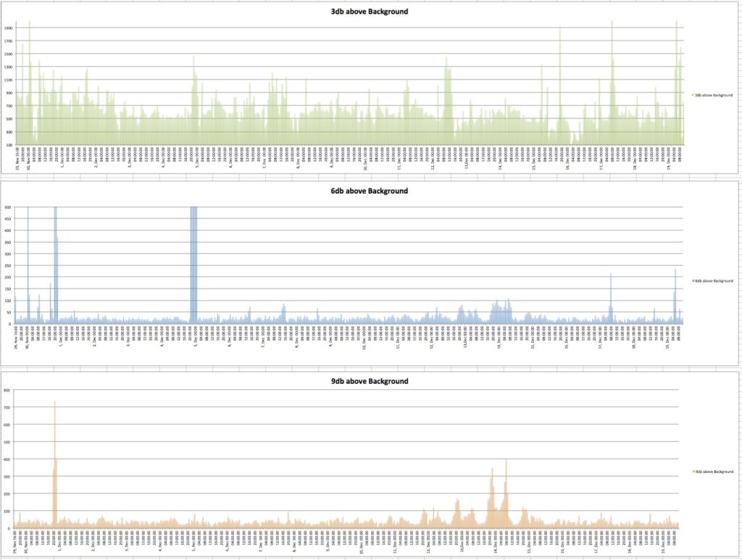The height and width of the screenshot is (560, 742).
Task: Click the 100 y-axis label in the 3db chart
Action: (8, 145)
